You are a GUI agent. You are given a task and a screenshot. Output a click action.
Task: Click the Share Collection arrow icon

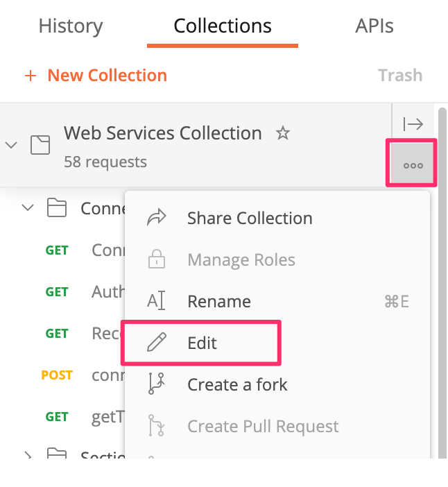pos(157,219)
